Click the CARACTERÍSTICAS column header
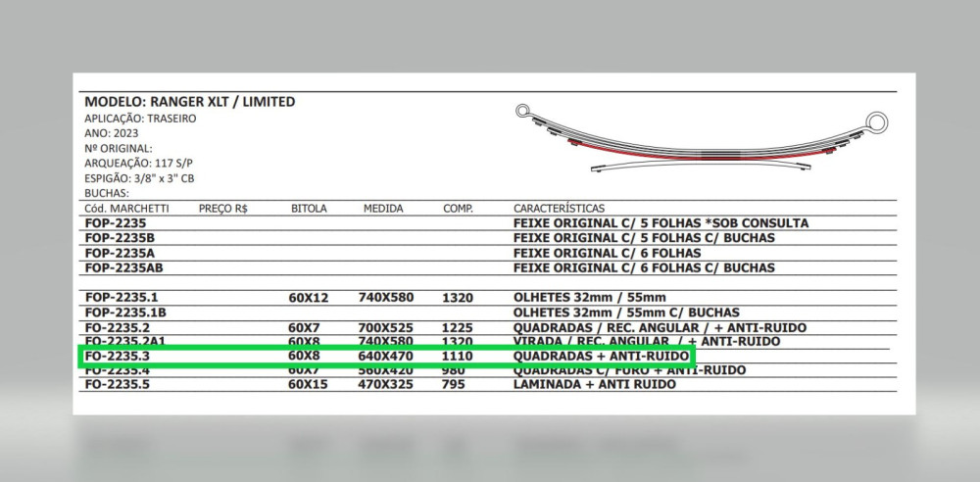 point(559,208)
